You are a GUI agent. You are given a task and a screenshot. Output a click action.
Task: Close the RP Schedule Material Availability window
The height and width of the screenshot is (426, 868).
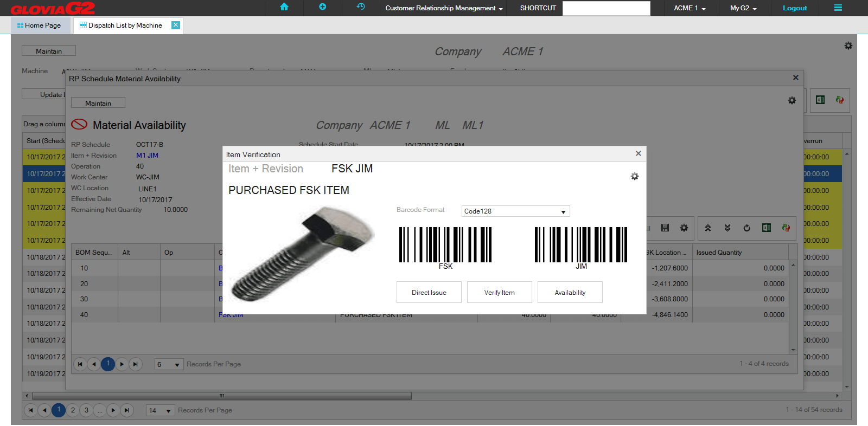(x=795, y=78)
